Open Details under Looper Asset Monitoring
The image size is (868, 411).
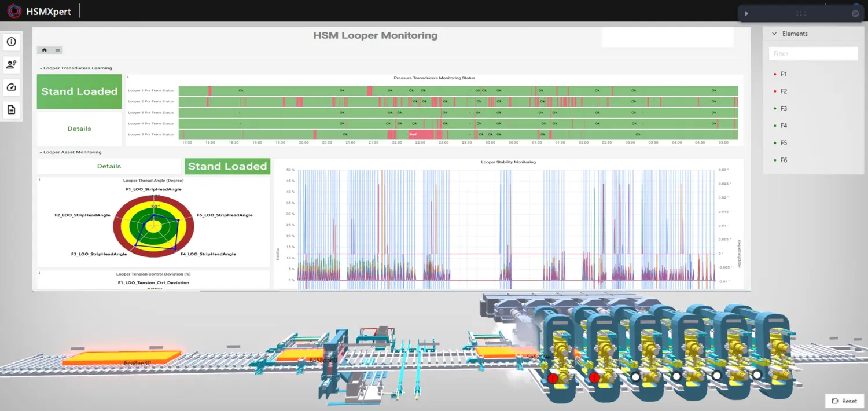[x=109, y=166]
